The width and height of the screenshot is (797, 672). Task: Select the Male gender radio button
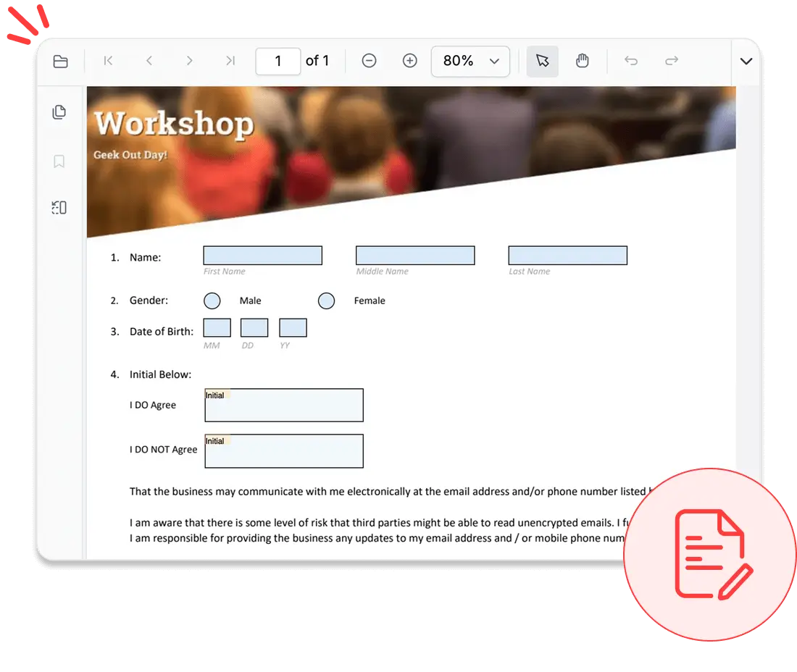pos(212,301)
